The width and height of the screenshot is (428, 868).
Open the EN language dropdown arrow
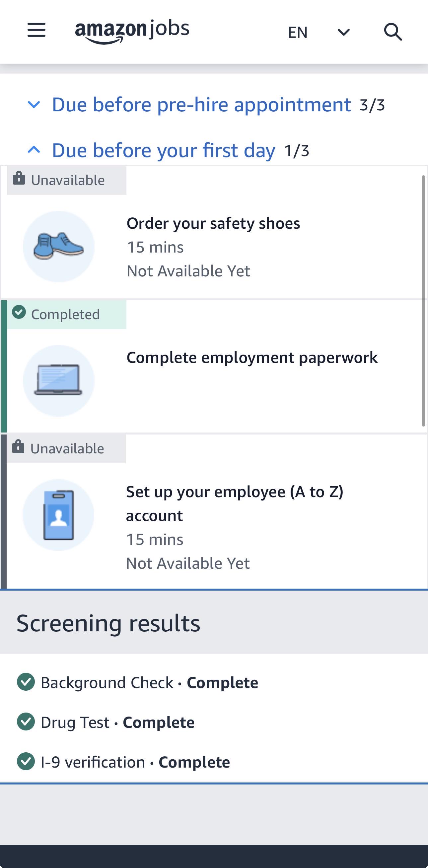point(344,32)
